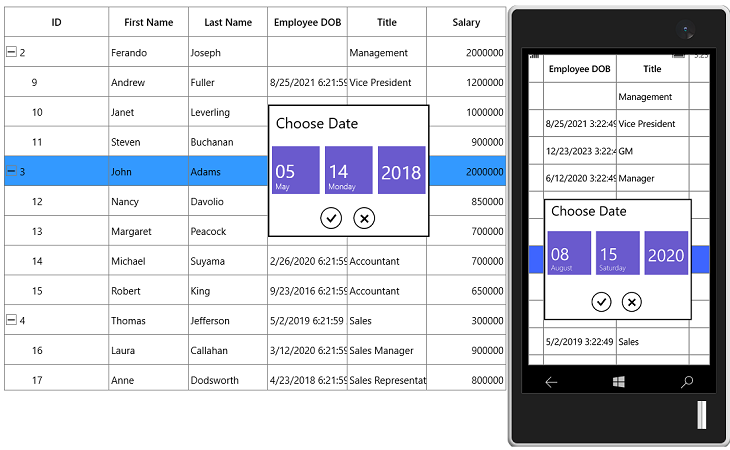This screenshot has height=450, width=730.
Task: Select 'Steven' first name cell
Action: (x=149, y=141)
